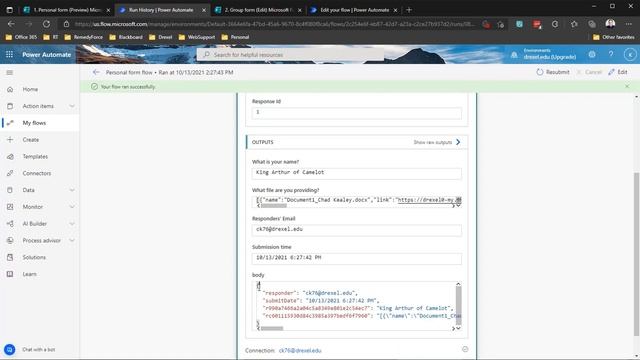Expand the Monitor section chevron
The height and width of the screenshot is (360, 640).
(x=72, y=207)
